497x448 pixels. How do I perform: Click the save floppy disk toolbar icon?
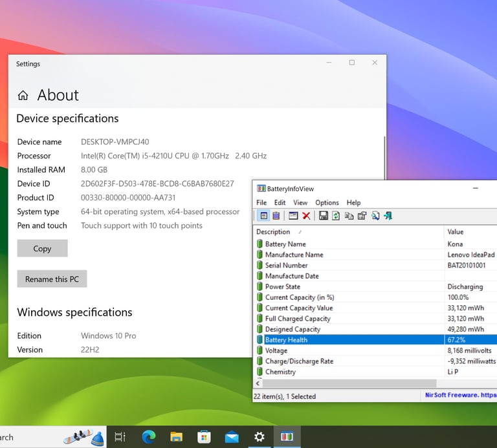(x=324, y=216)
